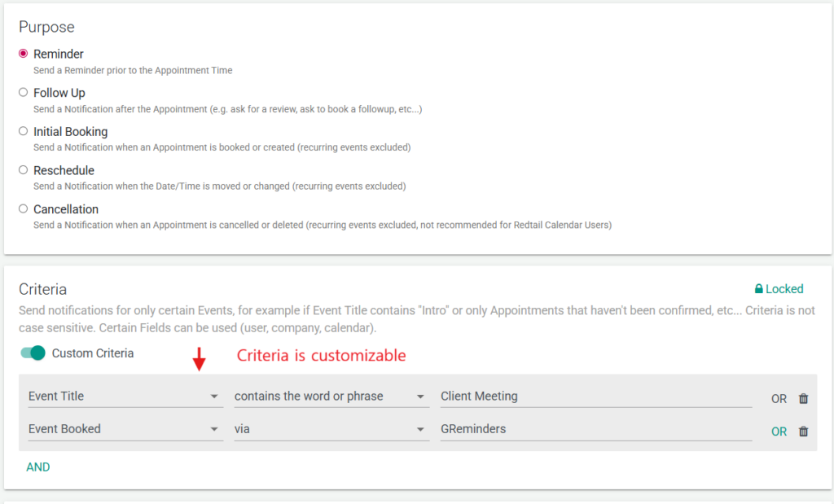Screen dimensions: 834x504
Task: Toggle the Custom Criteria switch
Action: [33, 353]
